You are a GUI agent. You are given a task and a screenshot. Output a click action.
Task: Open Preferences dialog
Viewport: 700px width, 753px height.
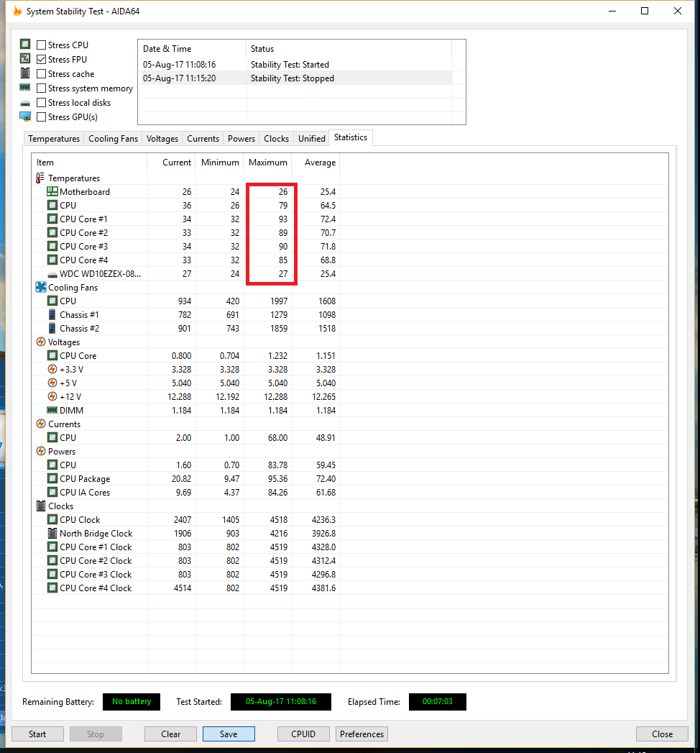[x=361, y=734]
